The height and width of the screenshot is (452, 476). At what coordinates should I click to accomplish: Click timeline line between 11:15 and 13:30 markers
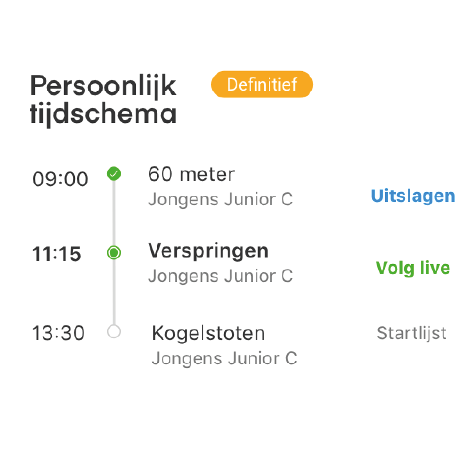(x=114, y=292)
